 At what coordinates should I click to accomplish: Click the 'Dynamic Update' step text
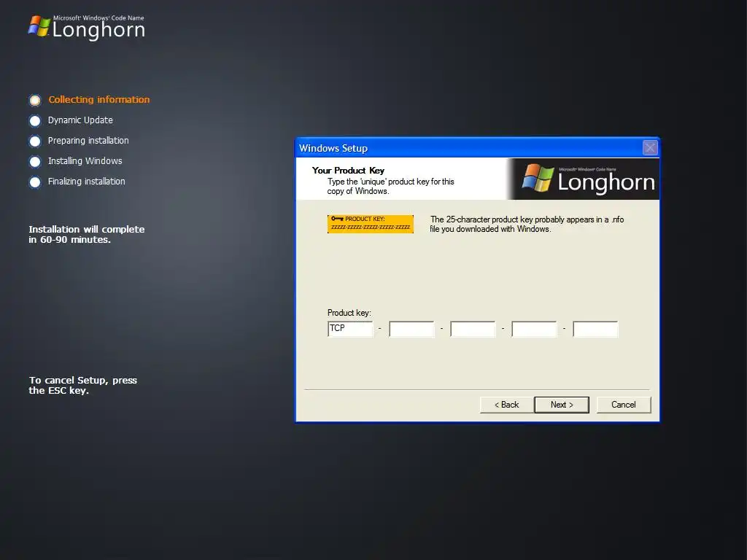(80, 120)
